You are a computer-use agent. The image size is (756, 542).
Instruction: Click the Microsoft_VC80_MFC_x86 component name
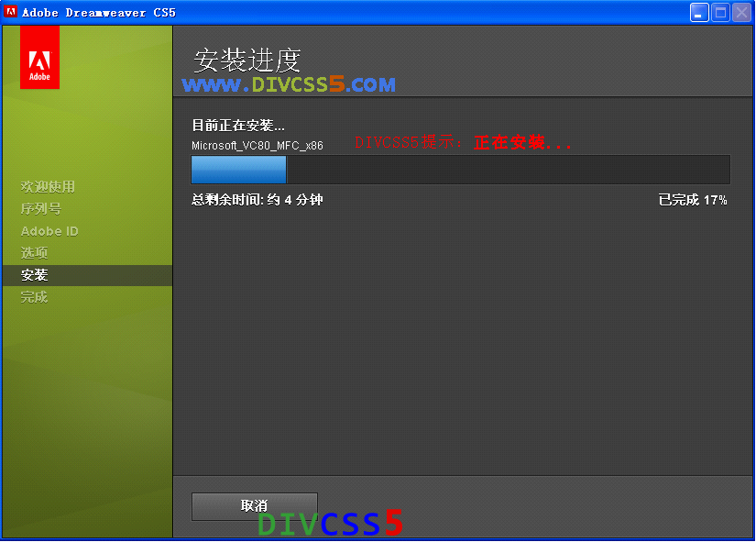pyautogui.click(x=257, y=145)
